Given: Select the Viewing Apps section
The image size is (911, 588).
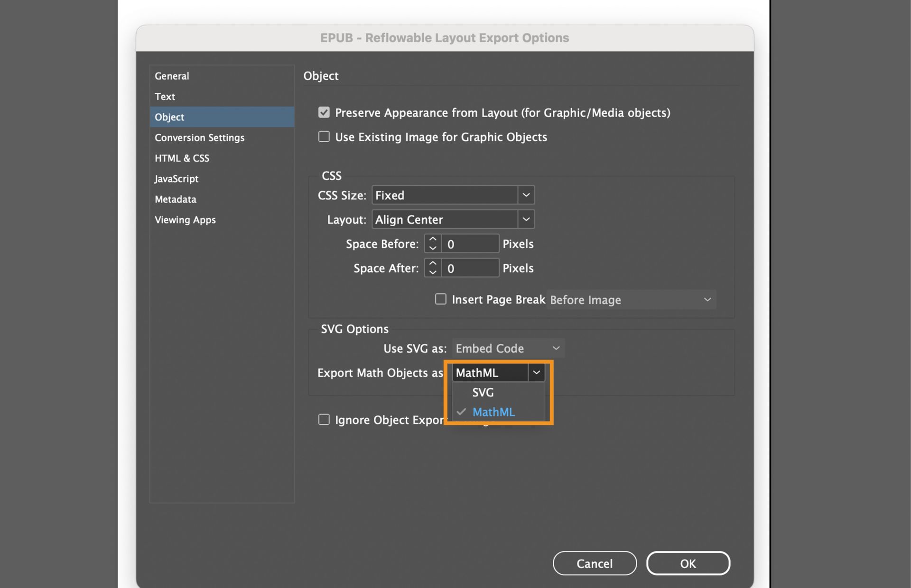Looking at the screenshot, I should click(185, 220).
